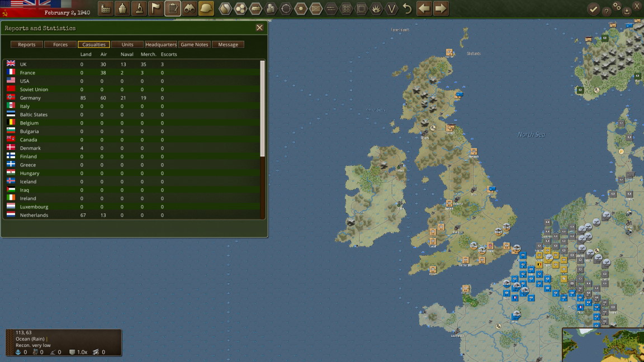644x362 pixels.
Task: Click the date display February 2, 1940
Action: [x=67, y=13]
